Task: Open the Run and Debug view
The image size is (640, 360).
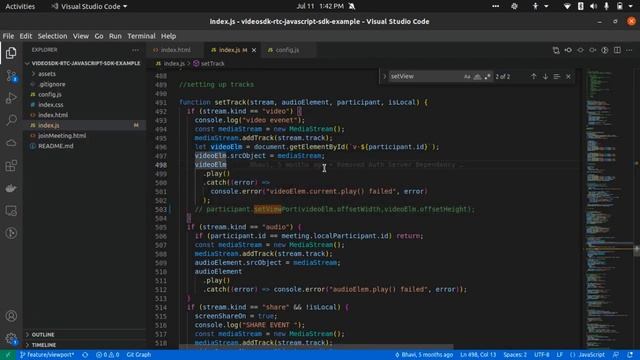Action: (11, 98)
